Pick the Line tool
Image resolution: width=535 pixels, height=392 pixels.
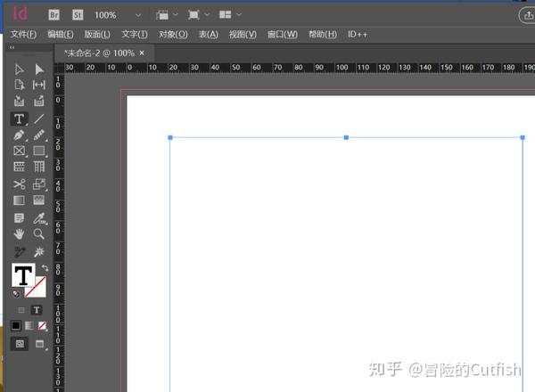tap(39, 118)
